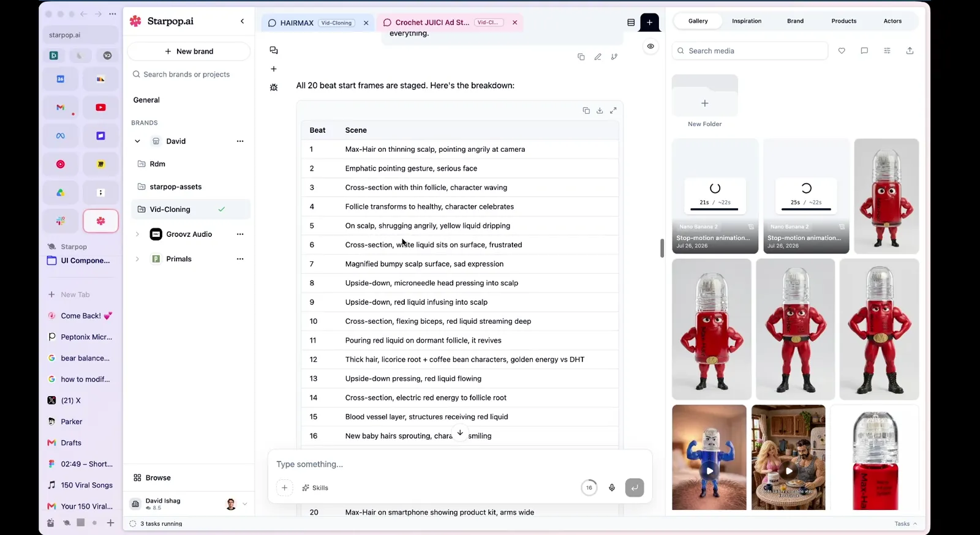Screen dimensions: 980x535
Task: Open the Products tab
Action: [843, 21]
